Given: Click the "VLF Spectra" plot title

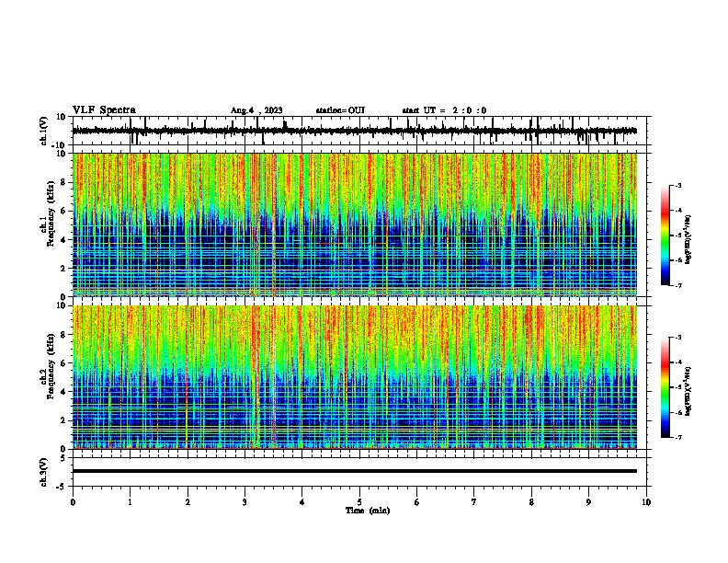Looking at the screenshot, I should (x=104, y=110).
